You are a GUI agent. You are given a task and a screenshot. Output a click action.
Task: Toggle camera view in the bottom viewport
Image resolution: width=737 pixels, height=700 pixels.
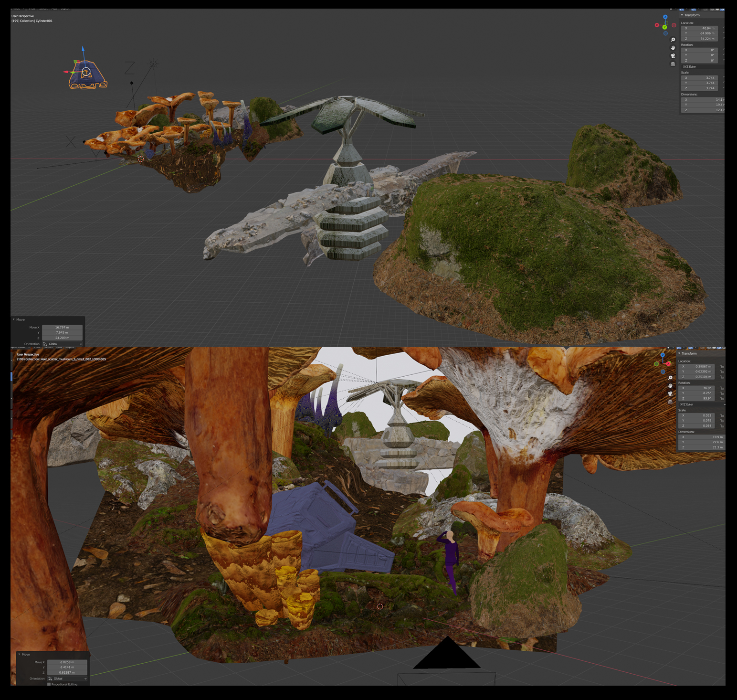(x=670, y=394)
